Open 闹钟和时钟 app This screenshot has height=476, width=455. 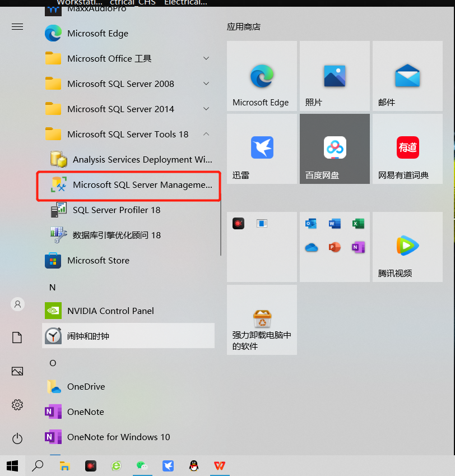click(x=128, y=336)
